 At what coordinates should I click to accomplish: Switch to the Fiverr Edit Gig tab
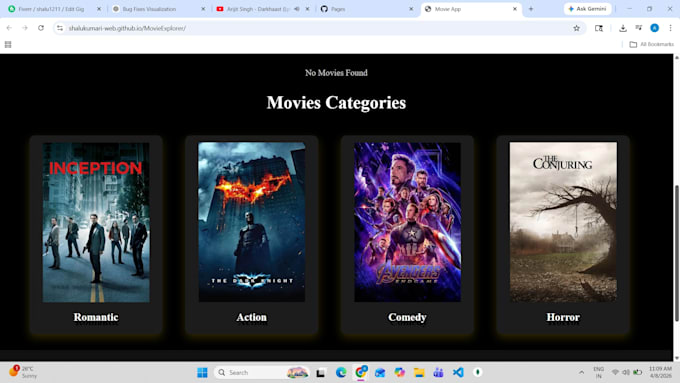point(51,9)
